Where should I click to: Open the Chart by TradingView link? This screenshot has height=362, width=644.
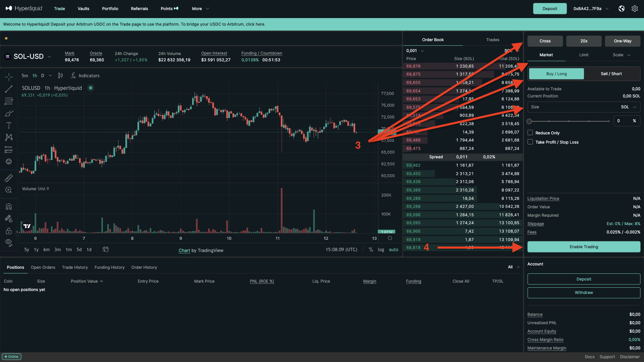[x=184, y=250]
